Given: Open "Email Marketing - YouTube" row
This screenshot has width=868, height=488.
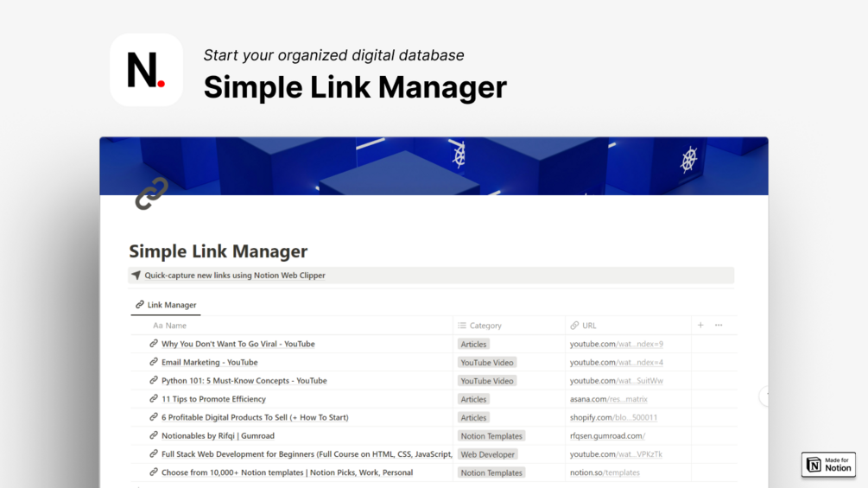Looking at the screenshot, I should (x=209, y=362).
